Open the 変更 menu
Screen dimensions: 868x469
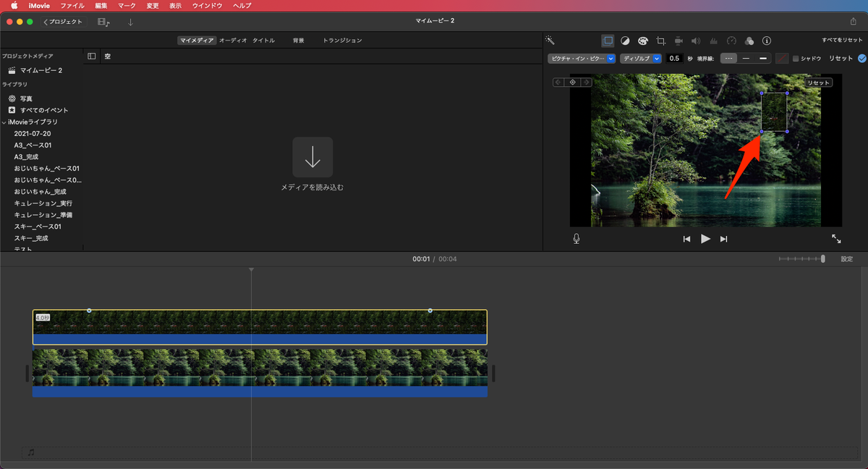pyautogui.click(x=153, y=5)
